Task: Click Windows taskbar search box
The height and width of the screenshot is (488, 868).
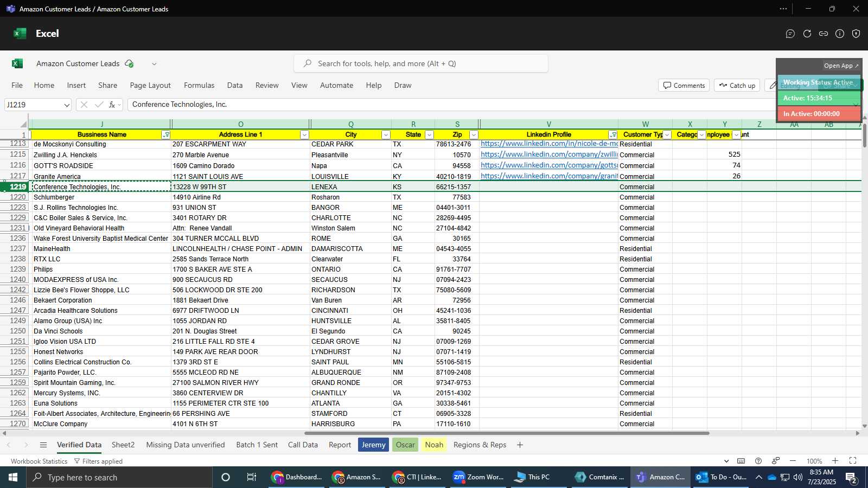Action: [x=119, y=477]
